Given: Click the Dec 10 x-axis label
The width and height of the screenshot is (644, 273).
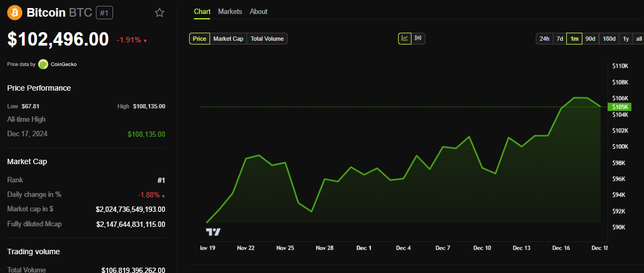Looking at the screenshot, I should click(x=482, y=248).
